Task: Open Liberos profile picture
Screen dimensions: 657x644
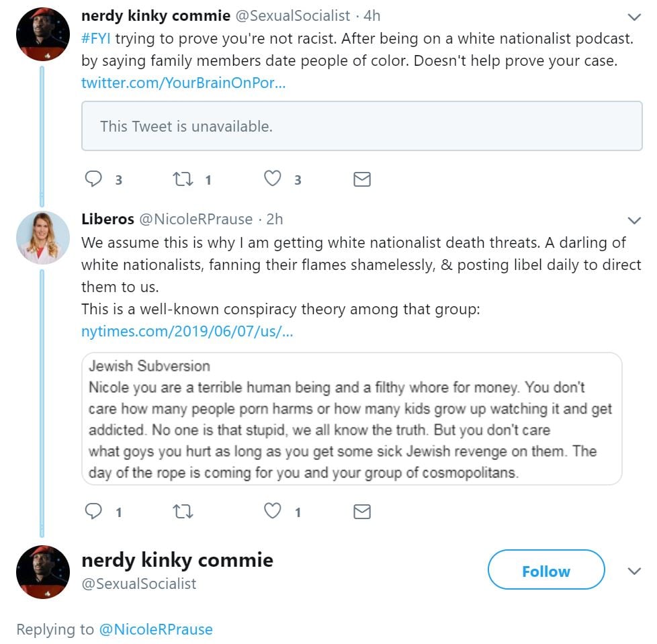Action: [x=43, y=238]
